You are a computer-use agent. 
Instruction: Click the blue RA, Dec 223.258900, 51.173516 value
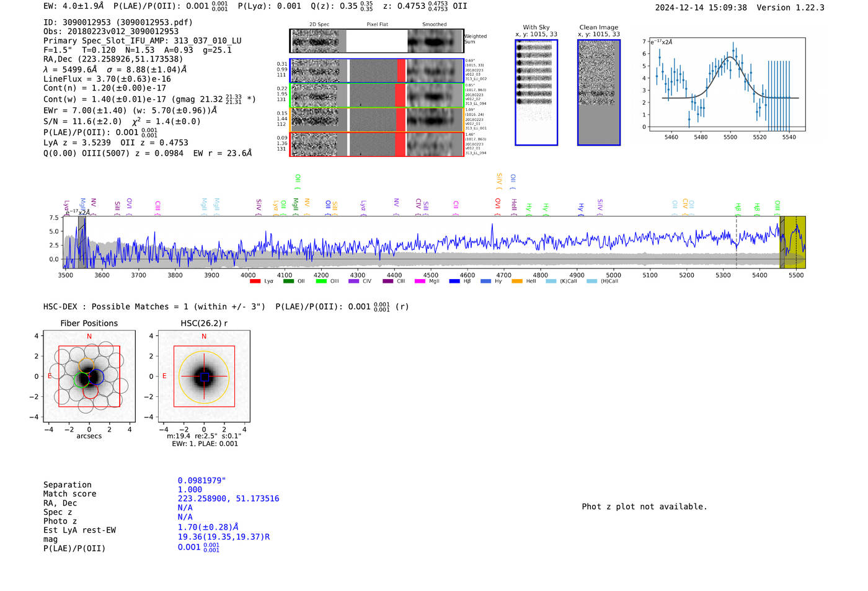(x=229, y=499)
